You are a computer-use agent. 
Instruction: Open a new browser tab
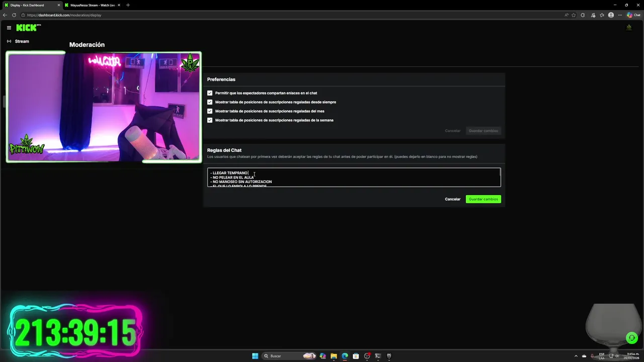(128, 5)
